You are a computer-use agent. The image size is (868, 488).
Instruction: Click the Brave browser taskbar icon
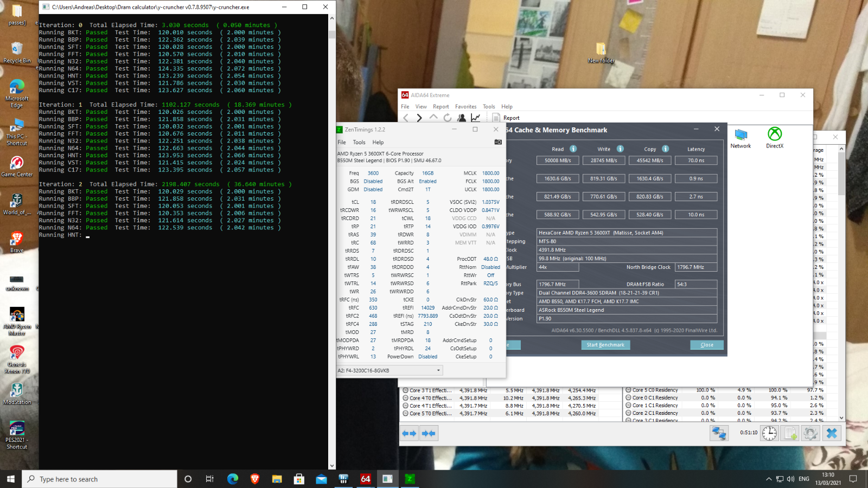255,479
